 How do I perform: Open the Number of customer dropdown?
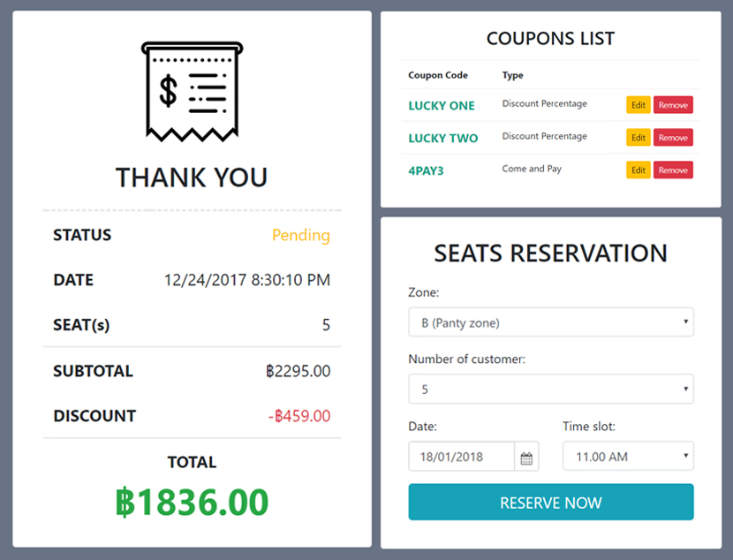coord(550,389)
